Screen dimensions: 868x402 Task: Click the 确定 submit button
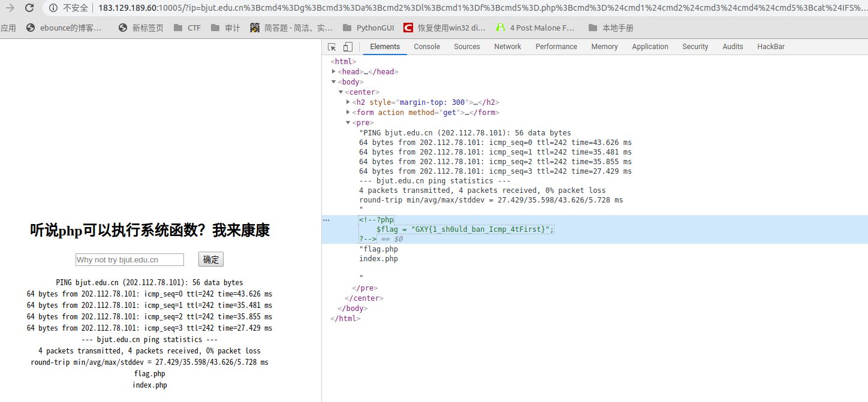210,259
